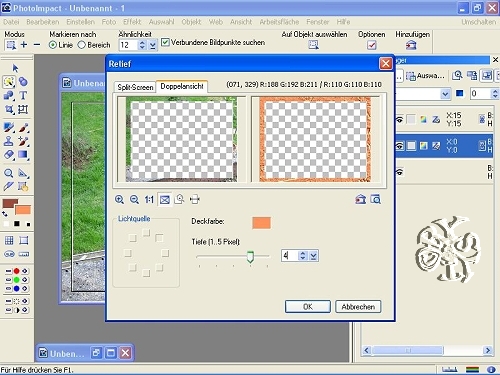Set preview zoom to 1:1 in Relief dialog
This screenshot has height=375, width=500.
click(149, 199)
